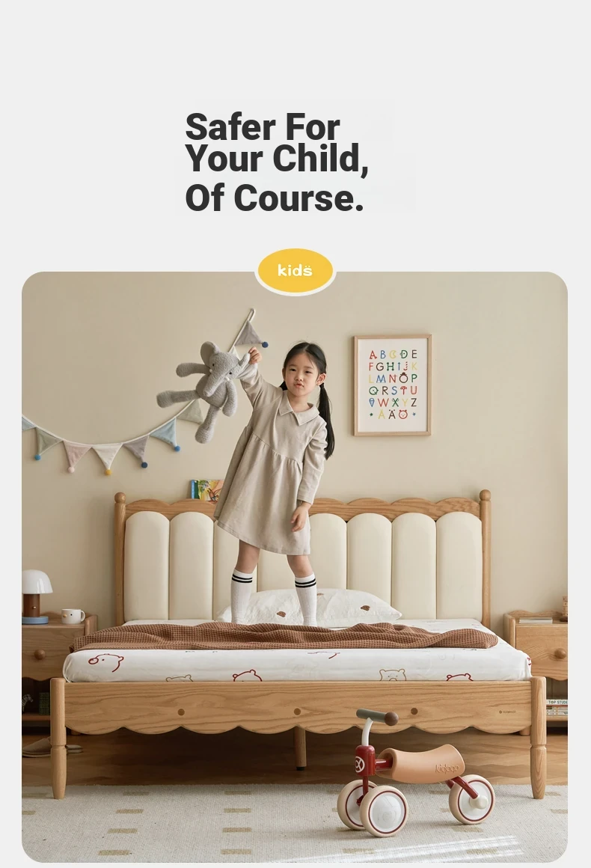The width and height of the screenshot is (591, 868).
Task: Click the gray elephant plush toy
Action: tap(203, 389)
